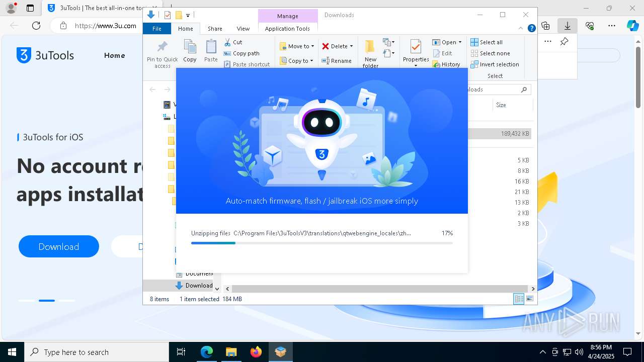Open file History from the ribbon

[x=446, y=64]
